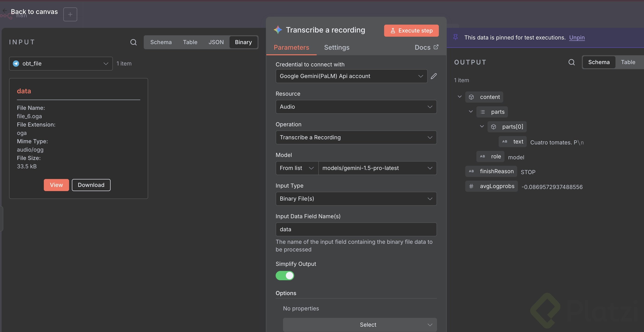The width and height of the screenshot is (644, 332).
Task: Open the obt_file input node dropdown
Action: click(61, 64)
